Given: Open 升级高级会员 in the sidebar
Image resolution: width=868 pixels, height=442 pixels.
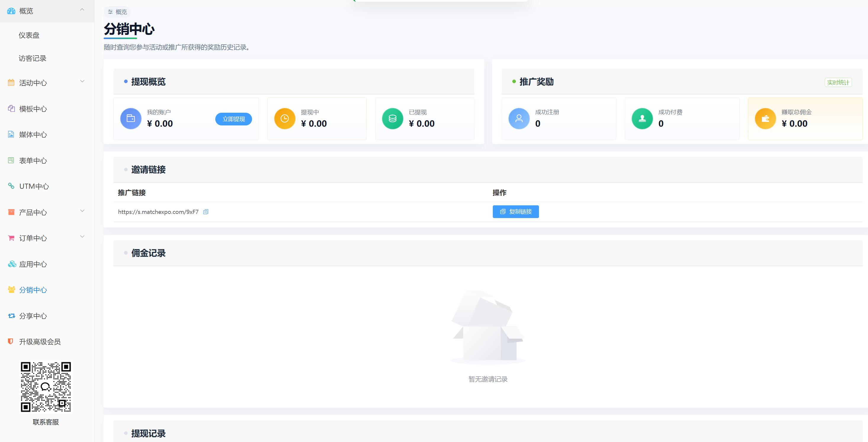Looking at the screenshot, I should pos(40,342).
